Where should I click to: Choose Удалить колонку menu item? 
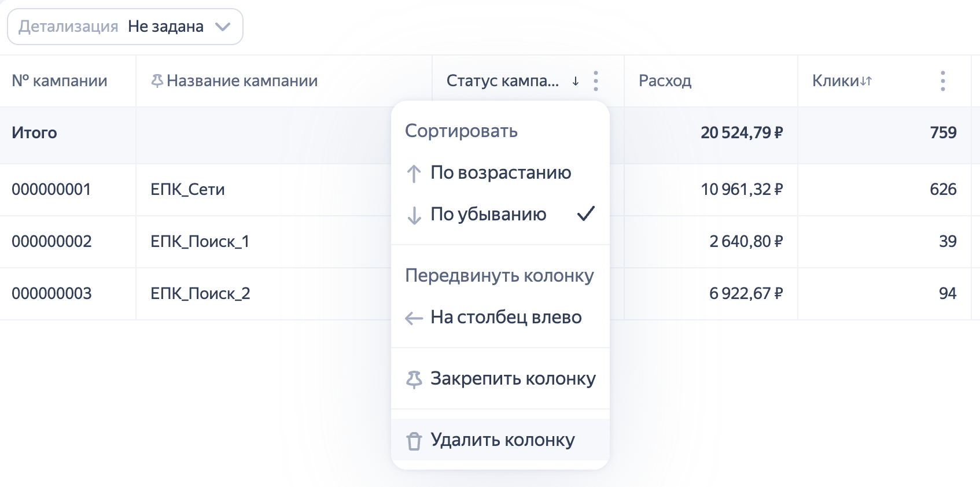pos(502,440)
